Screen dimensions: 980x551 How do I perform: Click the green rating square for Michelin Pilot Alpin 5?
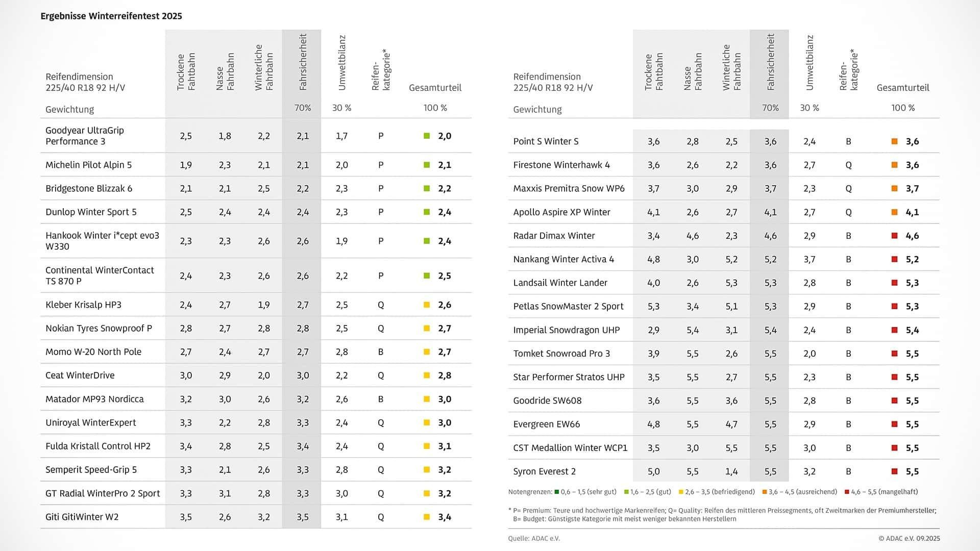[x=427, y=165]
